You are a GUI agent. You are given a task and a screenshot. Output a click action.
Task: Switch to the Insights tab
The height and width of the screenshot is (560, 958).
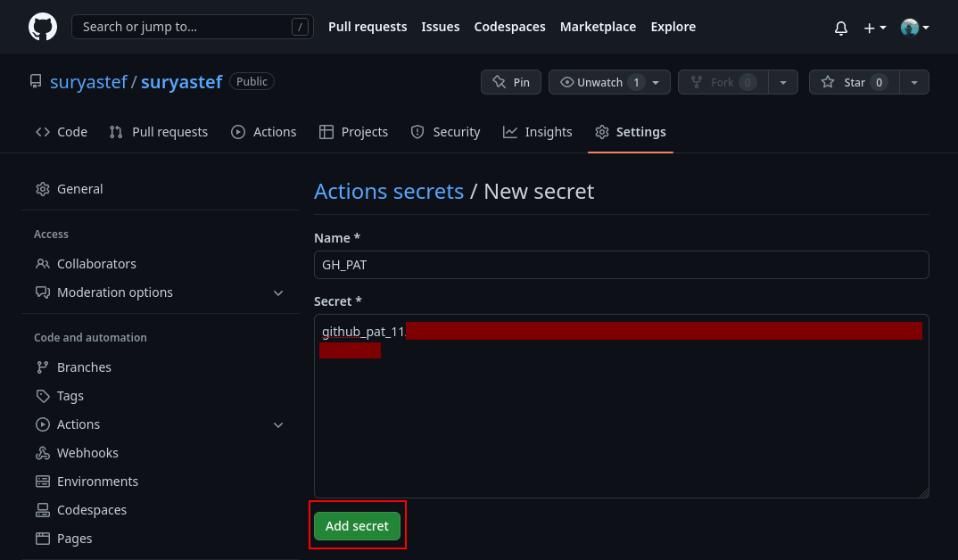(538, 132)
